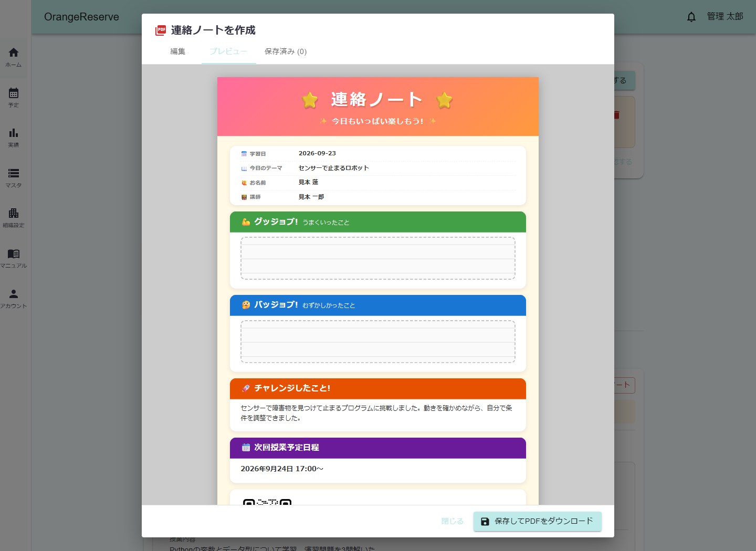This screenshot has height=551, width=756.
Task: Click the red trash icon behind the dialog
Action: pyautogui.click(x=617, y=114)
